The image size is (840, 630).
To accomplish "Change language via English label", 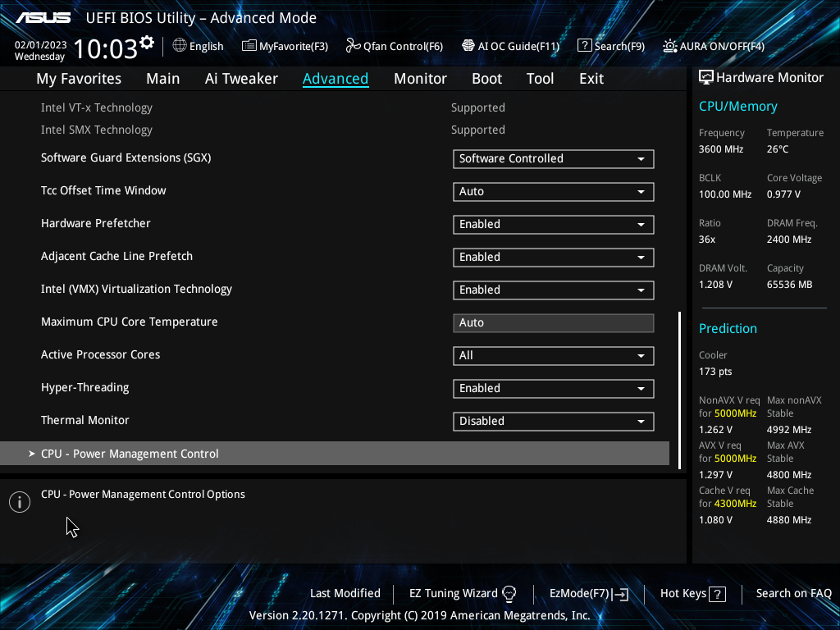I will click(206, 46).
